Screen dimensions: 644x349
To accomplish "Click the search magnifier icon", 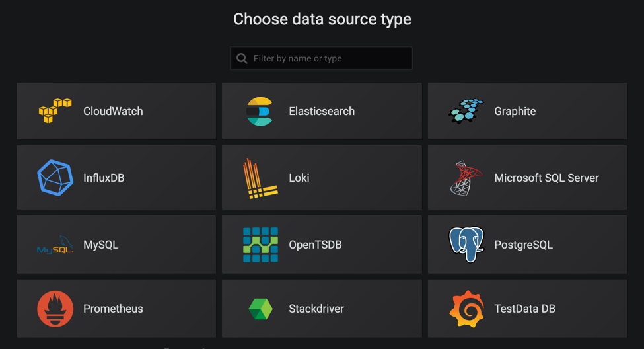I will [242, 58].
